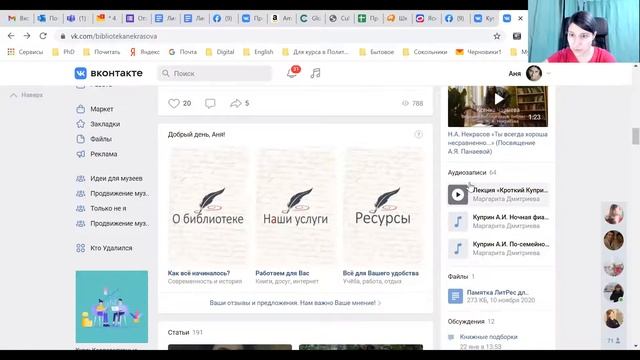Open the Ресурсы card
The height and width of the screenshot is (360, 640).
383,206
